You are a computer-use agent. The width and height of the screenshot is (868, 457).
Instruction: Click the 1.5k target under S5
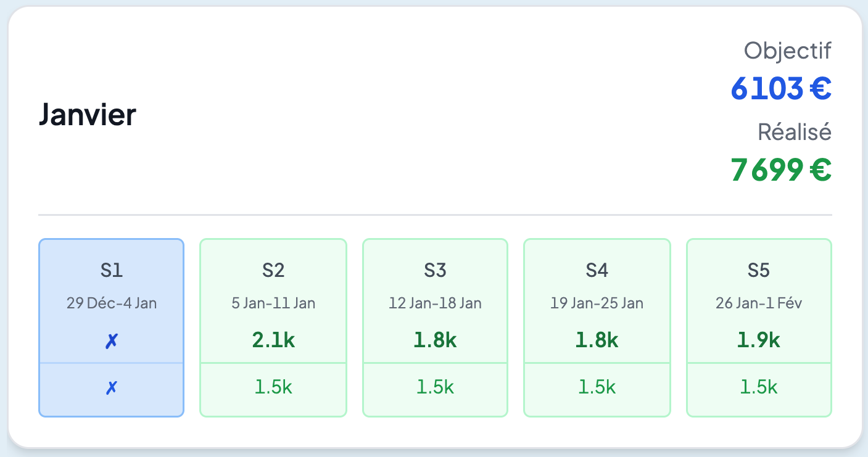pyautogui.click(x=759, y=387)
